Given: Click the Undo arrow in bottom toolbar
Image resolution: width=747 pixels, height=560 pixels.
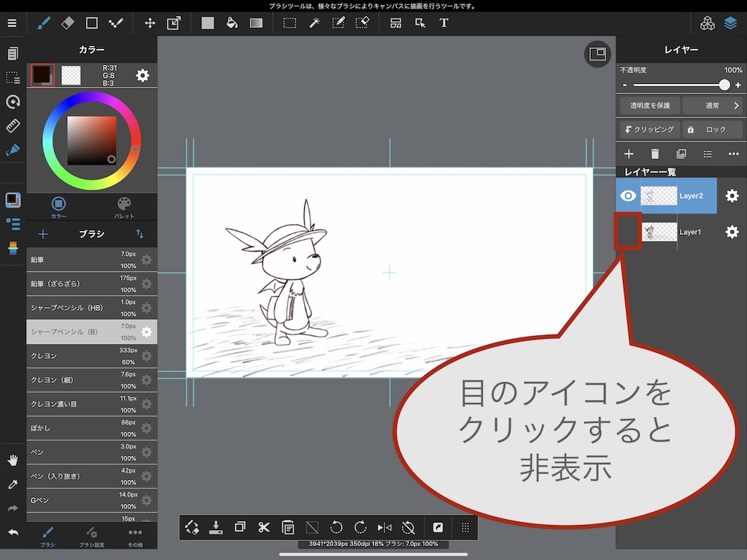Looking at the screenshot, I should (336, 527).
